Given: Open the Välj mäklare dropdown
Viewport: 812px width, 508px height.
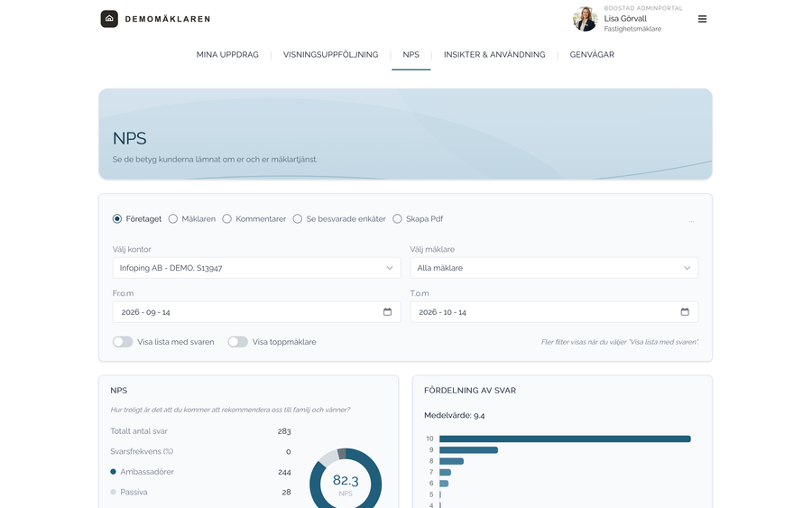Looking at the screenshot, I should pyautogui.click(x=554, y=268).
